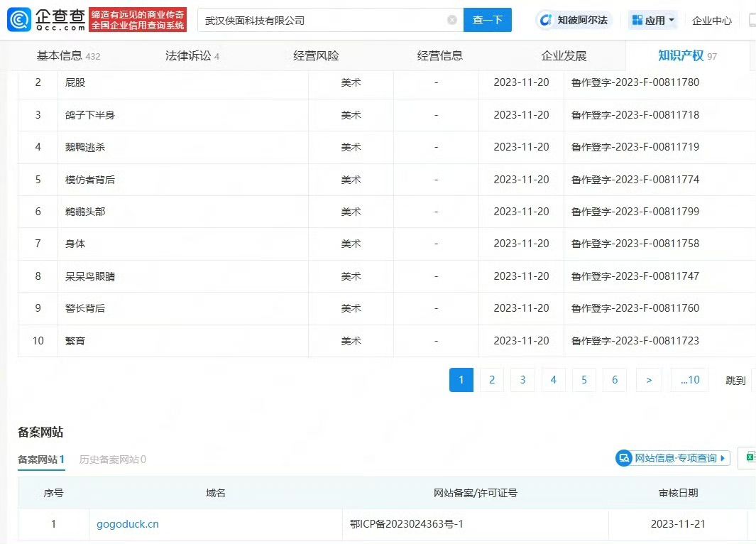
Task: Focus the company name search field
Action: pos(323,21)
